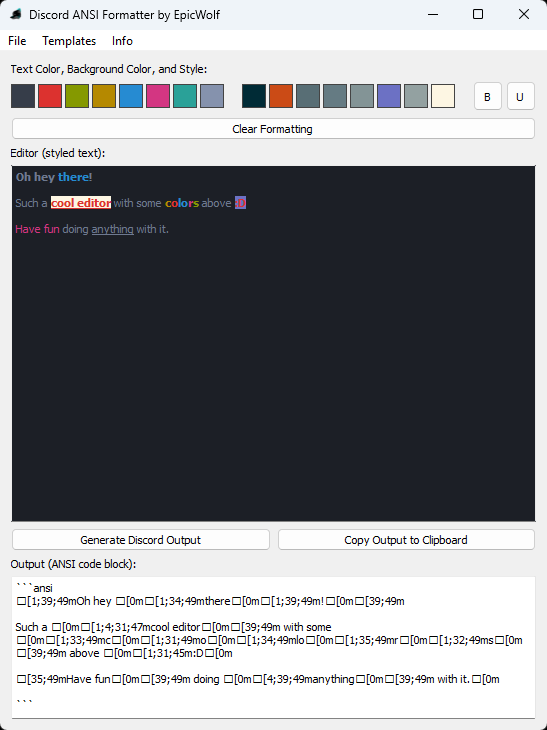Choose the indigo purple background swatch
This screenshot has height=730, width=547.
[x=389, y=96]
